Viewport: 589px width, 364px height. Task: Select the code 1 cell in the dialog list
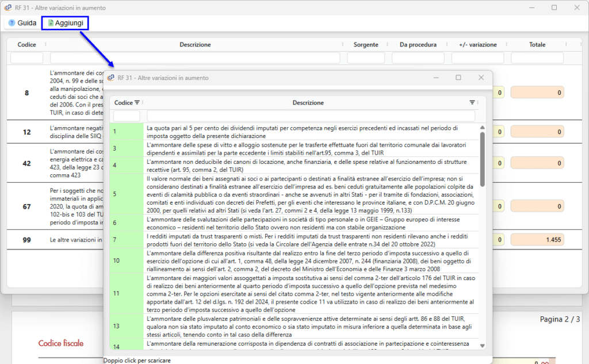click(x=127, y=132)
